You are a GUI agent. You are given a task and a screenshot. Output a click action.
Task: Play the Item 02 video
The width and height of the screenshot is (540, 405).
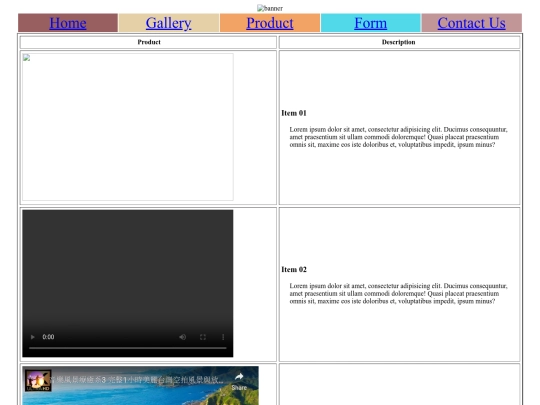[33, 337]
